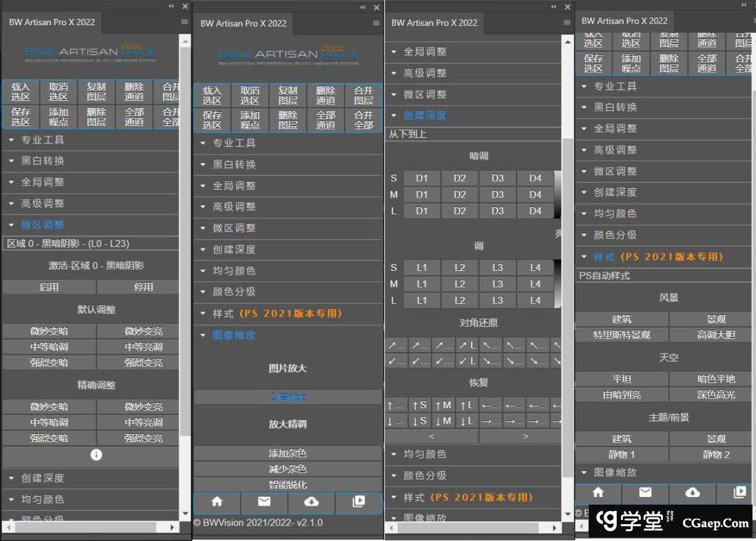Click the home icon below the 智能锐化 button
This screenshot has width=756, height=541.
pyautogui.click(x=217, y=502)
